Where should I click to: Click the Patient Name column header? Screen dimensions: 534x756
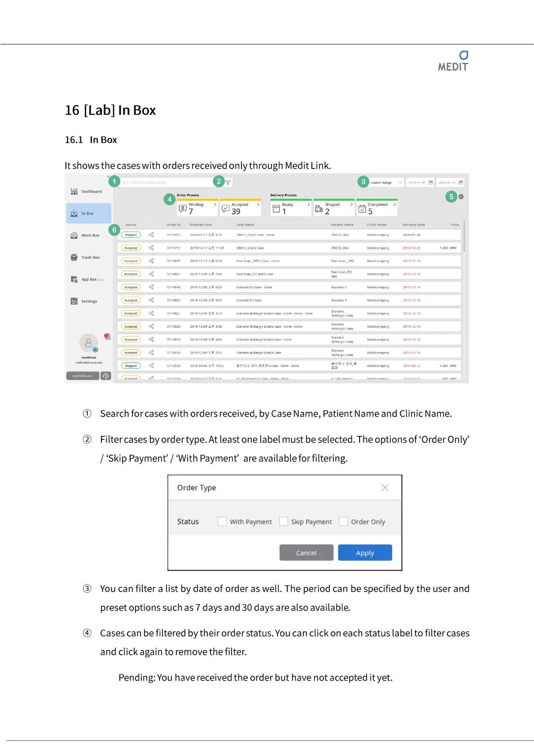(342, 225)
